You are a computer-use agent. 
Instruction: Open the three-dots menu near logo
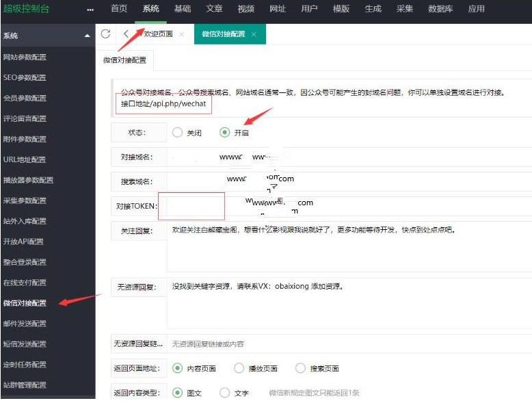90,10
